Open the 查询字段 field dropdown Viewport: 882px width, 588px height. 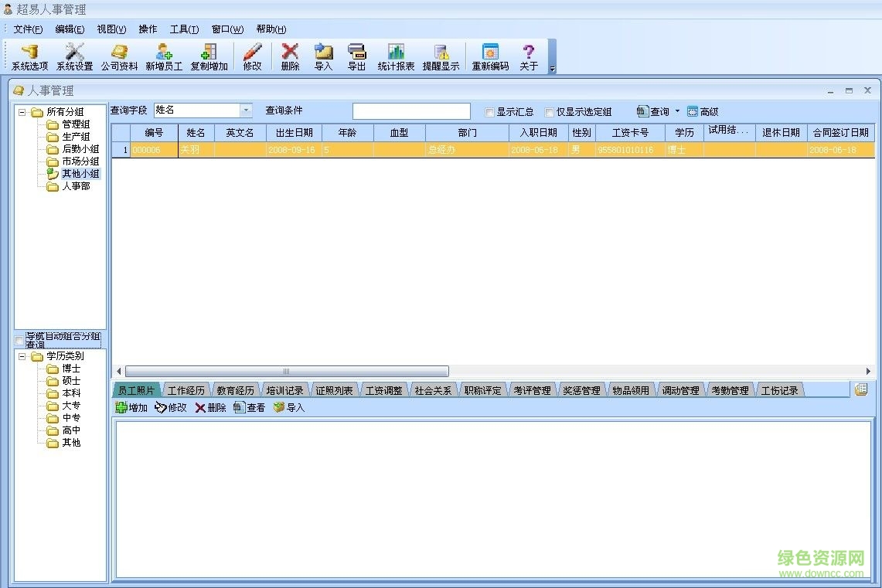(x=247, y=110)
